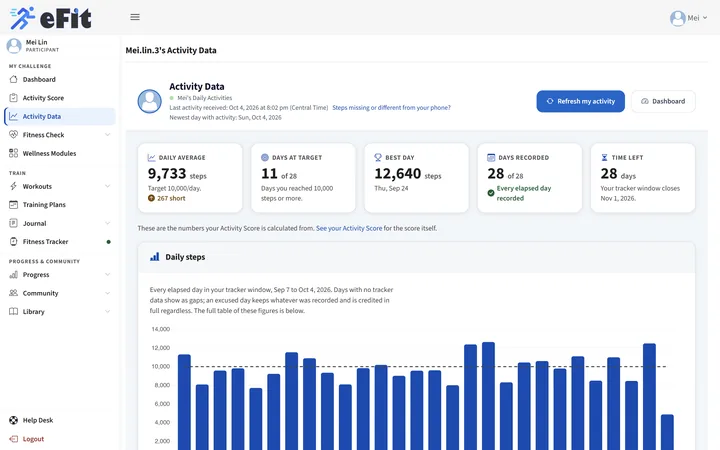
Task: Click Mei Lin sidebar profile avatar
Action: (14, 45)
